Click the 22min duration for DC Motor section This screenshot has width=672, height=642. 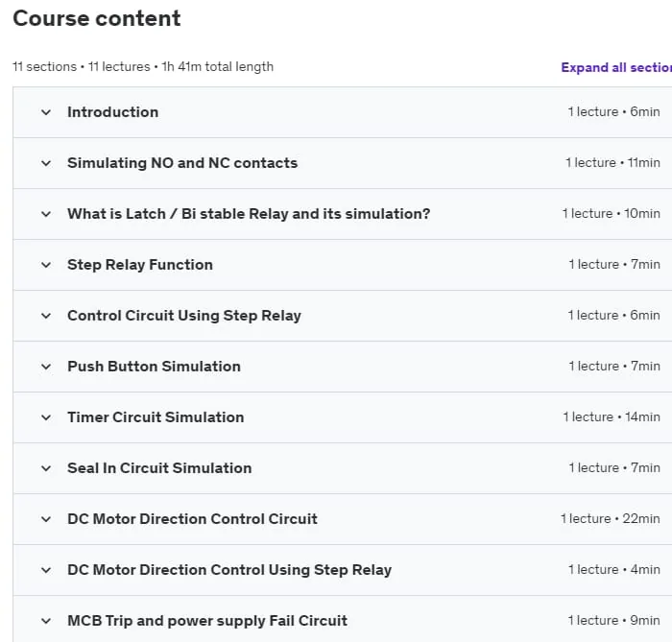(640, 518)
